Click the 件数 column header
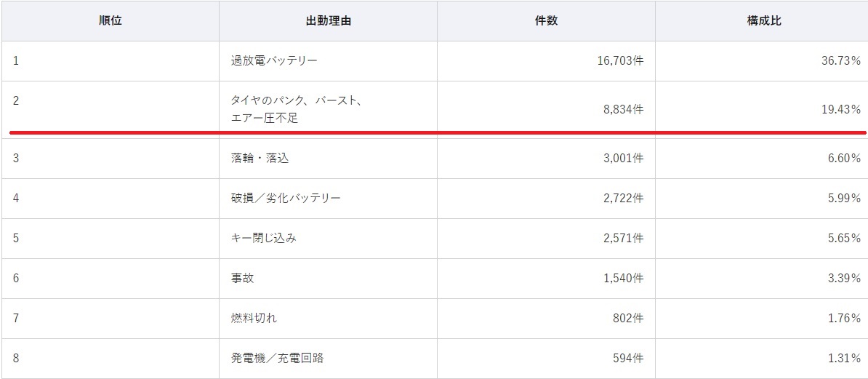The height and width of the screenshot is (379, 868). pos(546,21)
